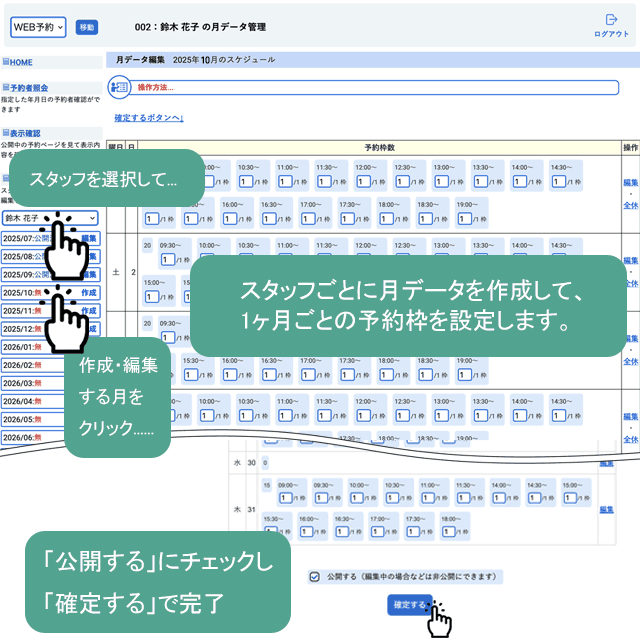Select the 2026/06:無 month row
This screenshot has width=640, height=640.
(x=33, y=437)
